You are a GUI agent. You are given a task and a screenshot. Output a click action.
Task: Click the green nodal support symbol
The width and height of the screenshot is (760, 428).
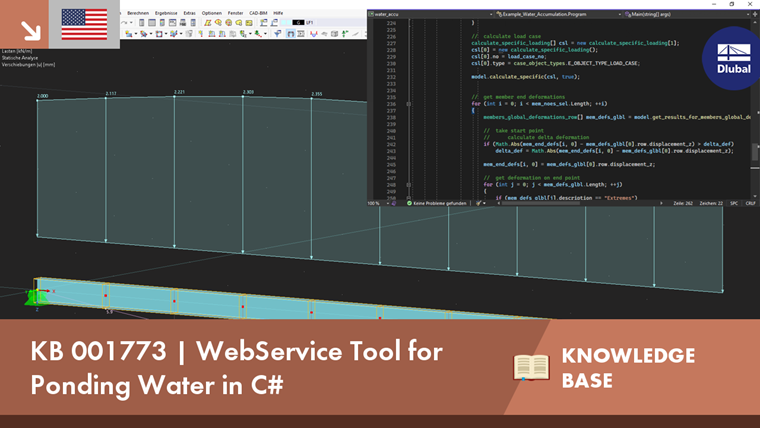click(35, 297)
